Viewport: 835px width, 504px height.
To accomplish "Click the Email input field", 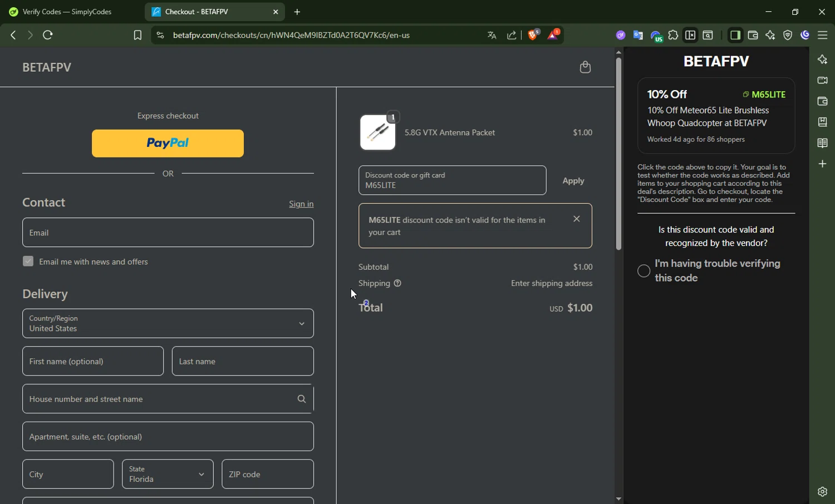I will [168, 233].
